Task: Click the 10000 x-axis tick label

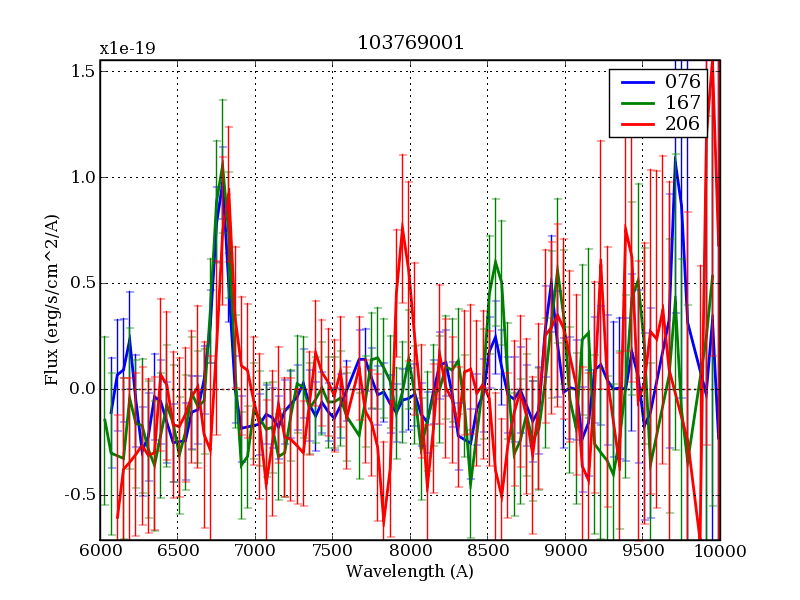Action: coord(719,551)
